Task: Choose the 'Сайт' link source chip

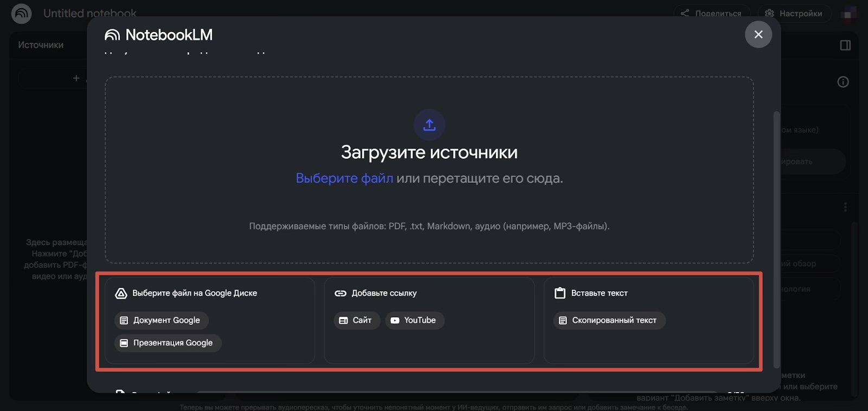Action: point(357,320)
